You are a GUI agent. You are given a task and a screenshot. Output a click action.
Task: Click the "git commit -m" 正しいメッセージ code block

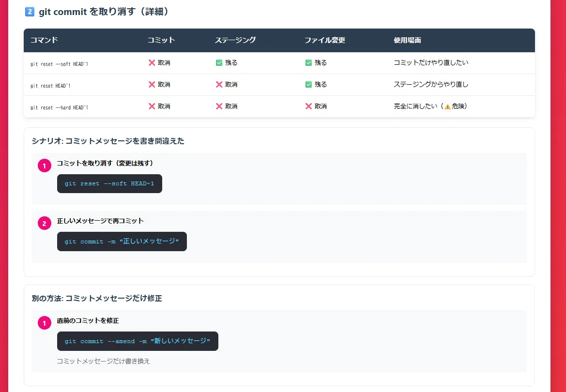(122, 241)
